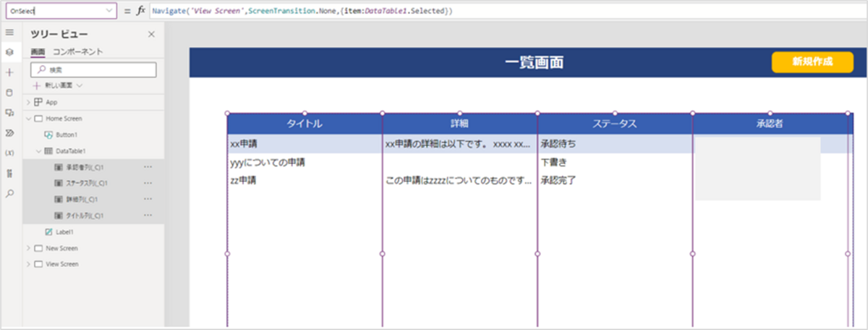The height and width of the screenshot is (330, 868).
Task: Open the hamburger menu in left rail
Action: tap(9, 33)
